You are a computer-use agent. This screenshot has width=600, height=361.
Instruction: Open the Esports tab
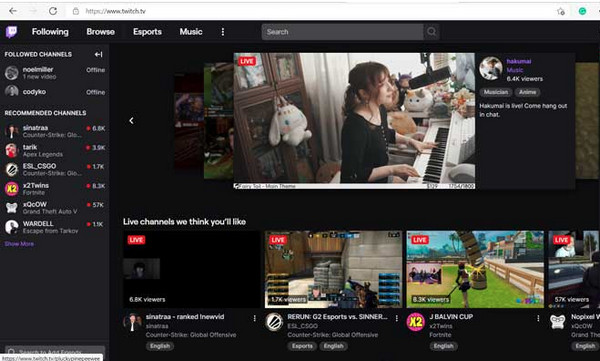coord(147,32)
